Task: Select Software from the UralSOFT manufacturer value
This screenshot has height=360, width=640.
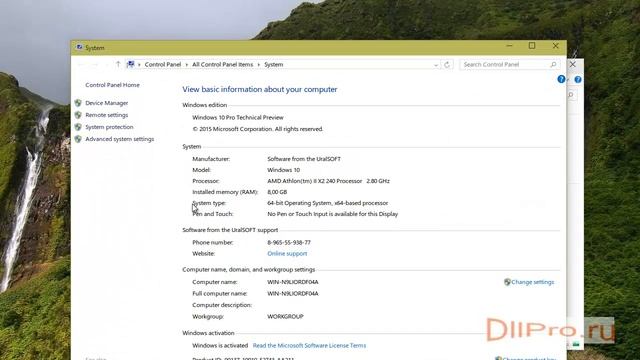Action: pyautogui.click(x=304, y=159)
